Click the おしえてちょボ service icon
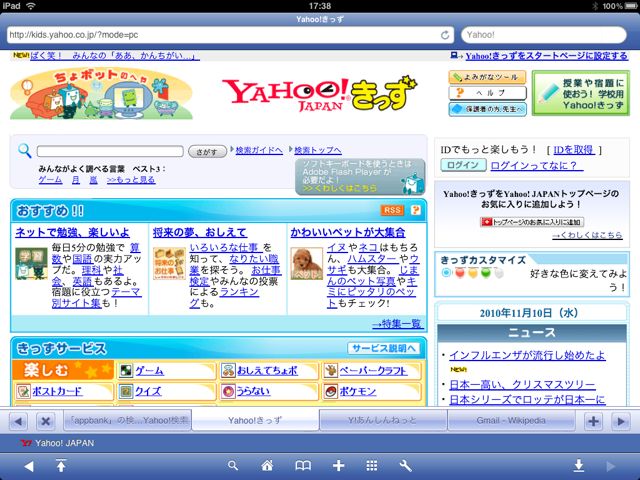Screen dimensions: 640x480 pyautogui.click(x=228, y=370)
